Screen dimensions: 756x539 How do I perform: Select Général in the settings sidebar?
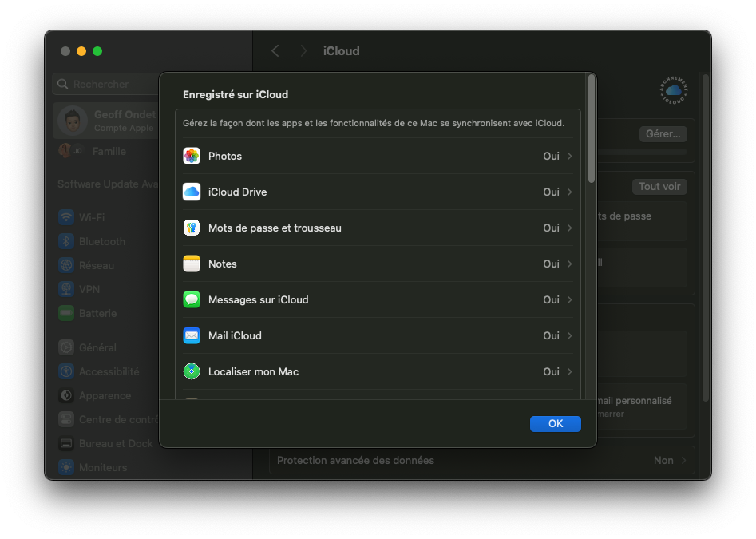point(97,347)
